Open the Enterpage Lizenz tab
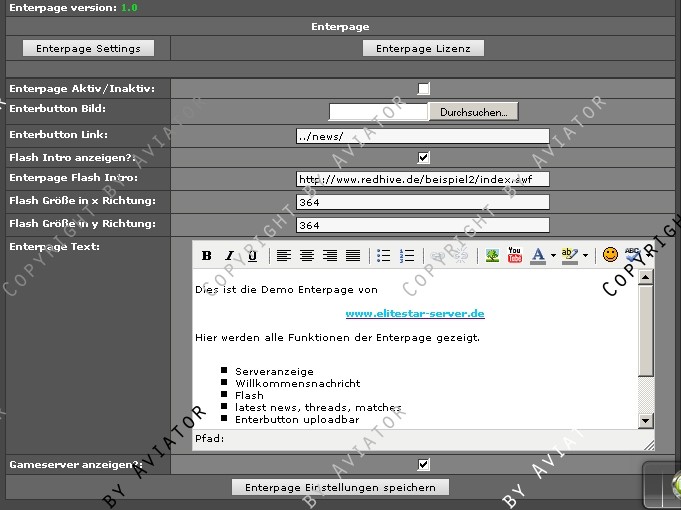Viewport: 681px width, 510px height. (x=423, y=48)
